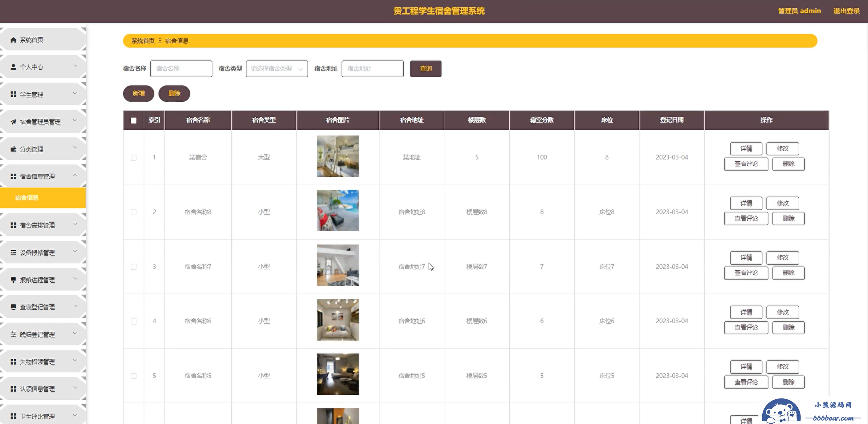Click the sliders icon beside 晚归登记管理
Viewport: 868px width, 424px height.
(14, 334)
